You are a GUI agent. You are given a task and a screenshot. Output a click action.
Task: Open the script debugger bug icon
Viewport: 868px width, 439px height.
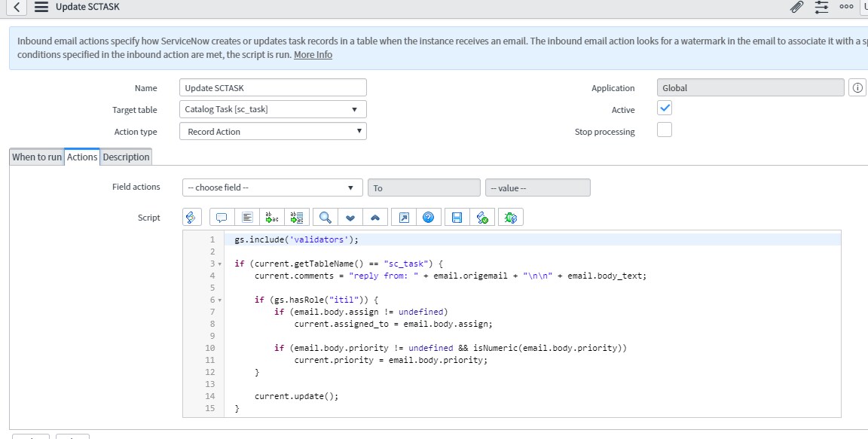[x=510, y=218]
